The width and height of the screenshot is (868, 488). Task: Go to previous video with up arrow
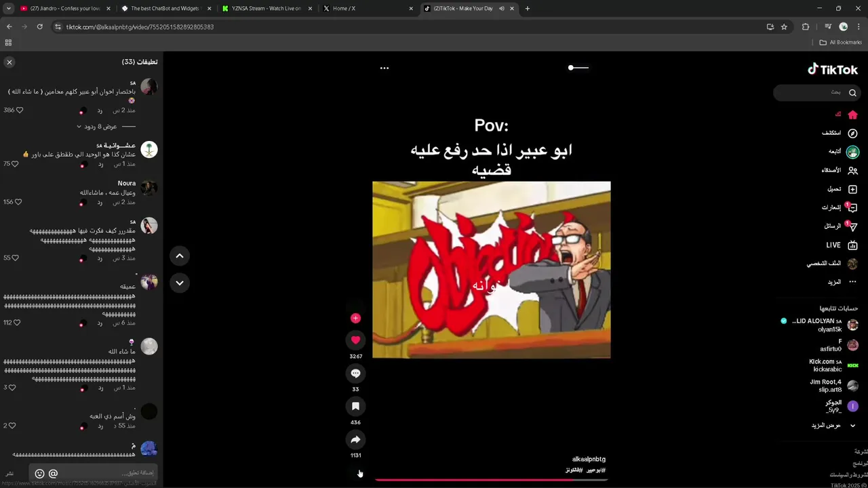(180, 256)
